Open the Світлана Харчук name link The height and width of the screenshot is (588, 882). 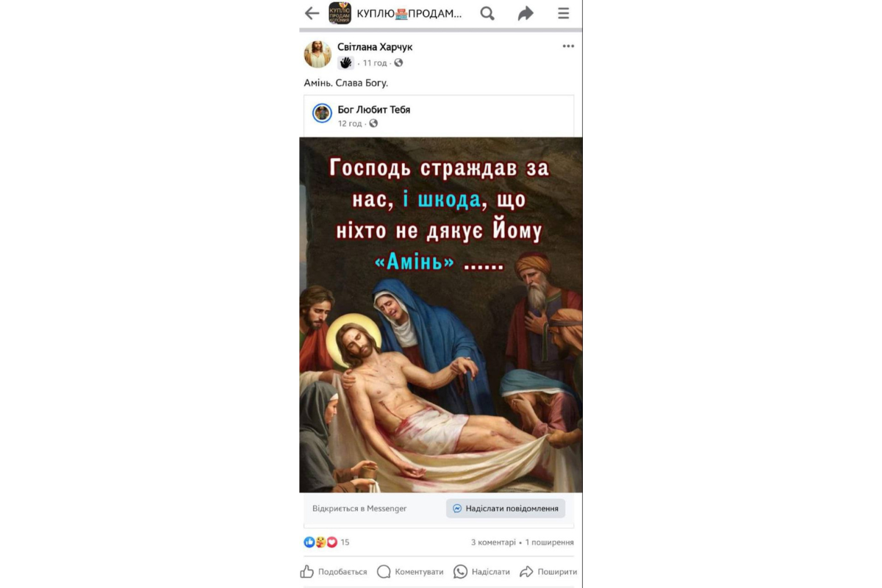click(x=375, y=47)
